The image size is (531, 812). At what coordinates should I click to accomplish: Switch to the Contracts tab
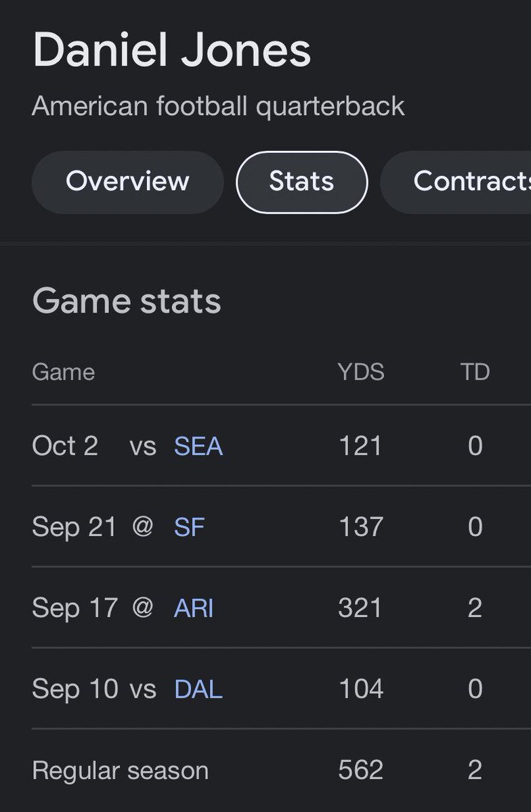click(x=456, y=182)
